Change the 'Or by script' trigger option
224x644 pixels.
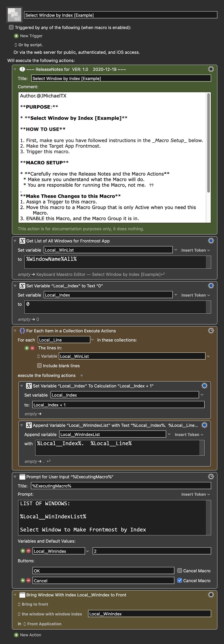pos(28,45)
